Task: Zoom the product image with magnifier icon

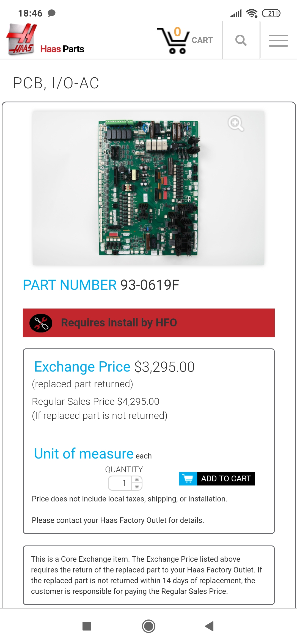Action: pyautogui.click(x=236, y=123)
